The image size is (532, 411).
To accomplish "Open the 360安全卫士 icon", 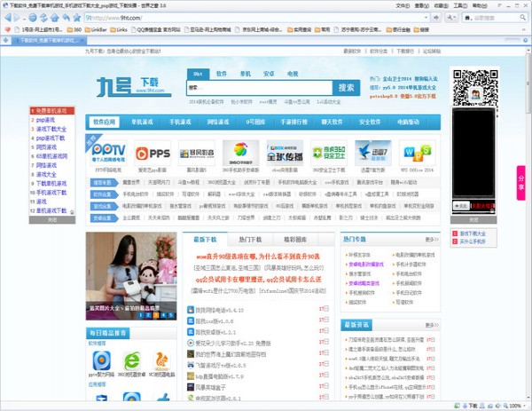I will [x=329, y=153].
